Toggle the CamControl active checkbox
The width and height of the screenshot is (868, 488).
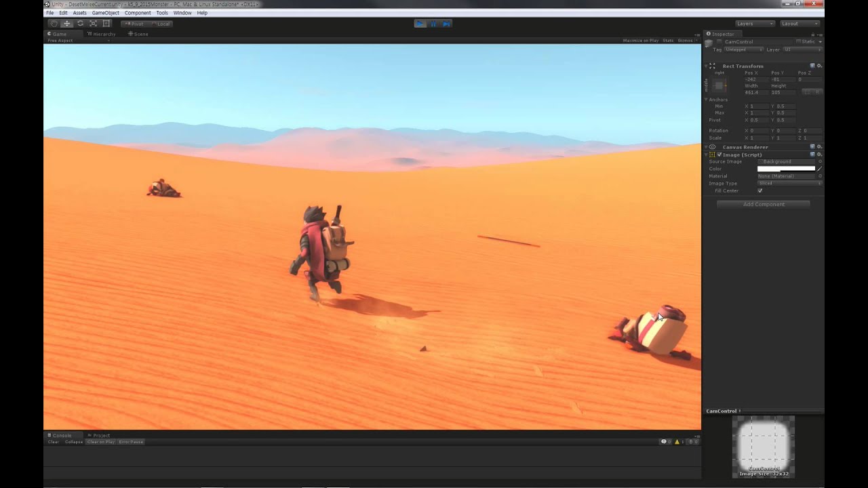coord(720,42)
